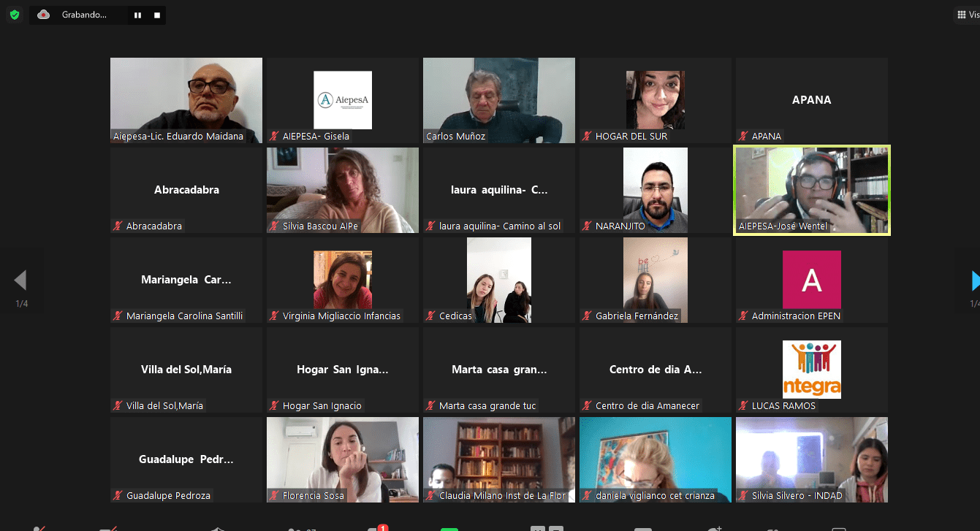Click muted mic icon beside NARANJITO
The height and width of the screenshot is (531, 980).
coord(587,226)
